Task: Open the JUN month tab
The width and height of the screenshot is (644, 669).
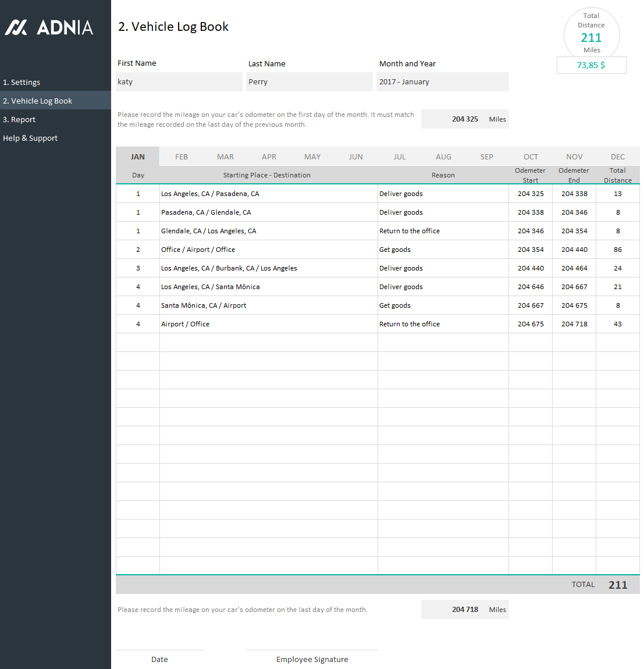Action: tap(355, 156)
